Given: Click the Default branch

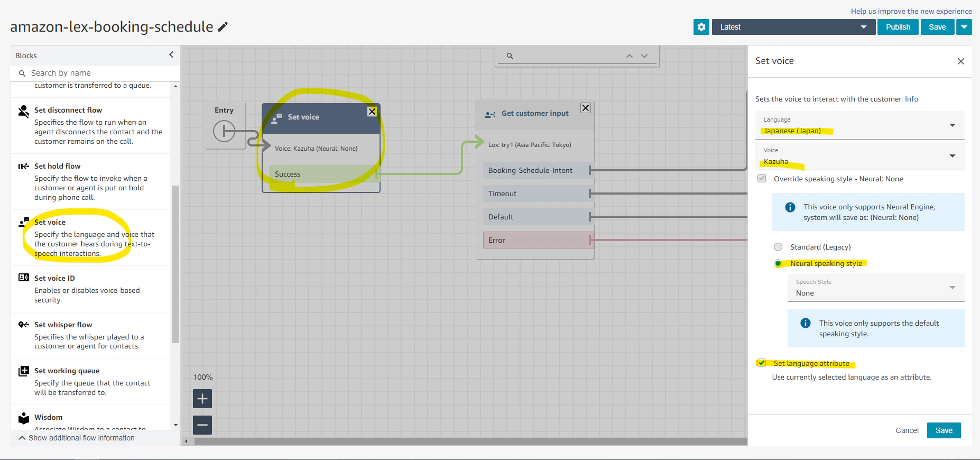Looking at the screenshot, I should coord(538,217).
